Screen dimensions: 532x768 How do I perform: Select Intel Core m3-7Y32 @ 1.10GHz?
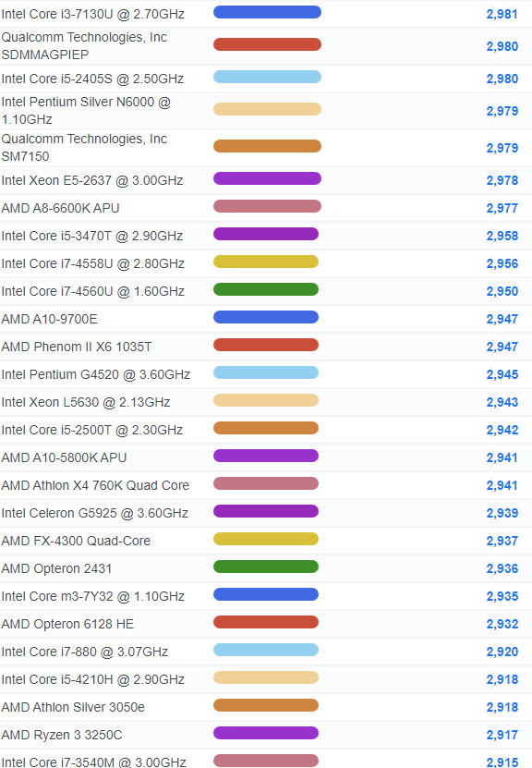click(x=93, y=596)
